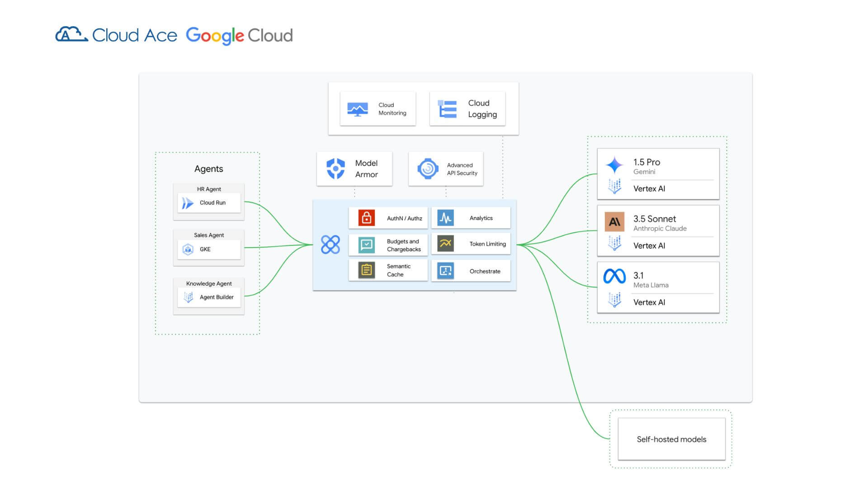Screen dimensions: 868x488
Task: Click Vertex AI icon under Gemini
Action: tap(614, 187)
